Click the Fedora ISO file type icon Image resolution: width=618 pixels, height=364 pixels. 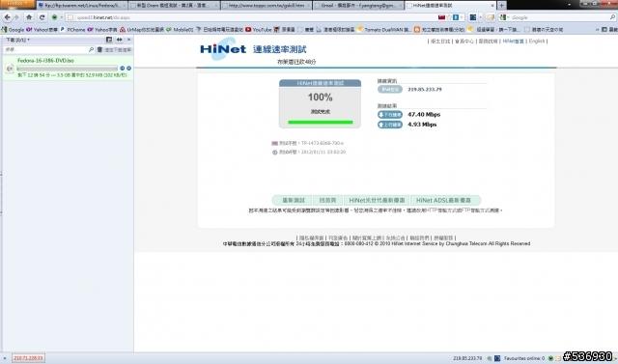10,69
